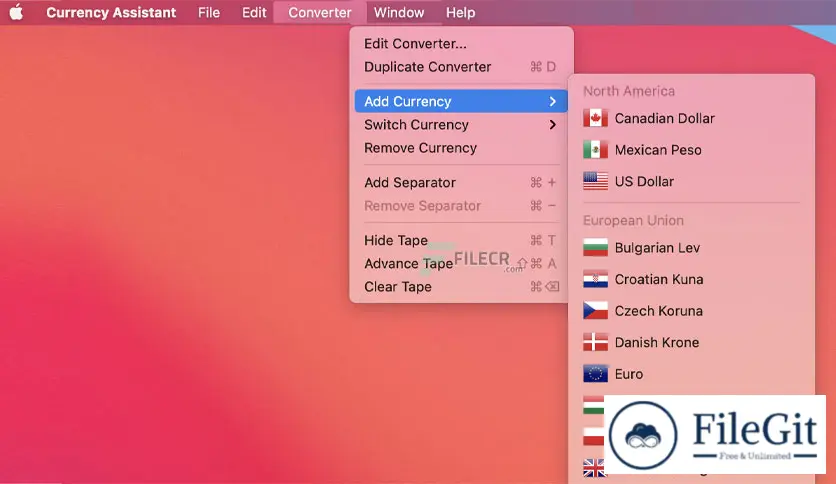
Task: Open the File menu
Action: tap(208, 12)
